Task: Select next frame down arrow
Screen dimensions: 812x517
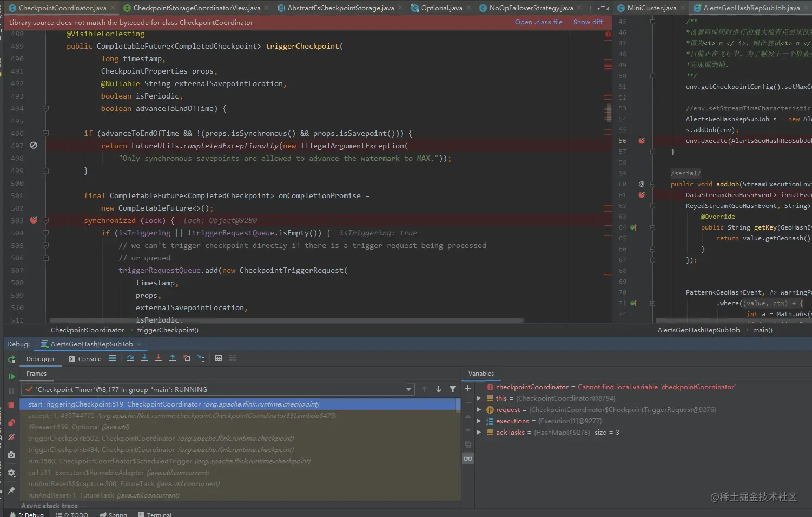Action: pos(439,389)
